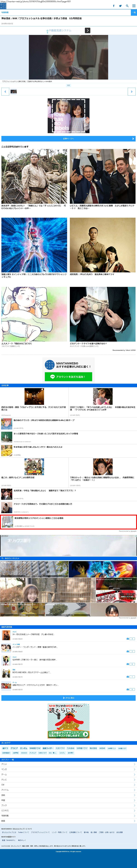This screenshot has height=868, width=137.
Task: Expand the アニメ category row
Action: (x=69, y=764)
